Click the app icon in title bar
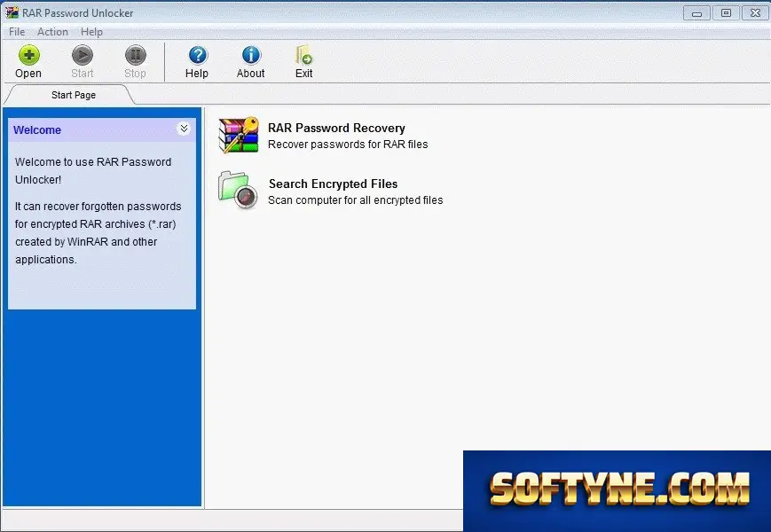The height and width of the screenshot is (532, 771). coord(12,12)
